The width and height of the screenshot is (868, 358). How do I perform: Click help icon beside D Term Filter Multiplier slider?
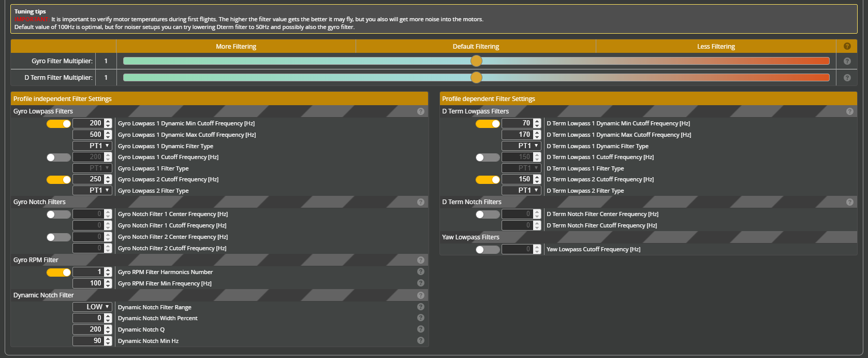[847, 78]
